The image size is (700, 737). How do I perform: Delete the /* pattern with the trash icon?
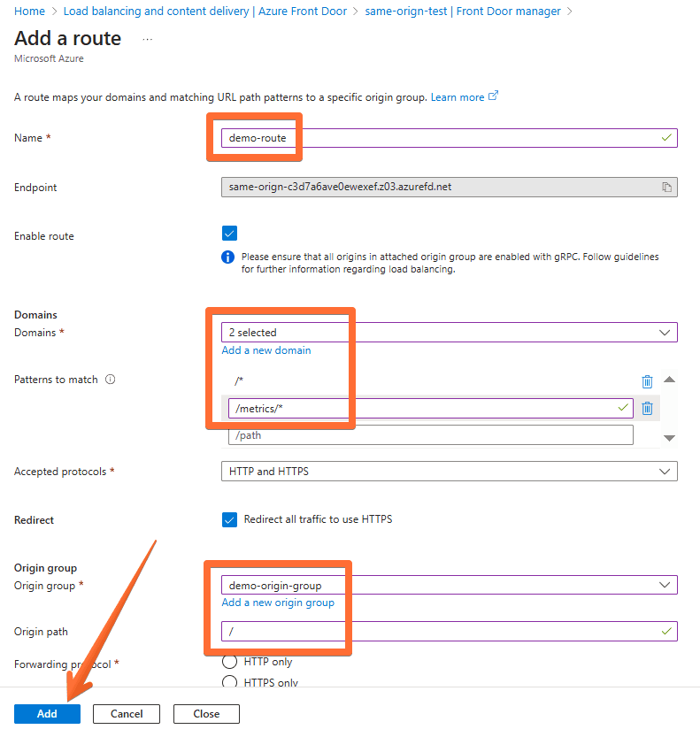[647, 380]
